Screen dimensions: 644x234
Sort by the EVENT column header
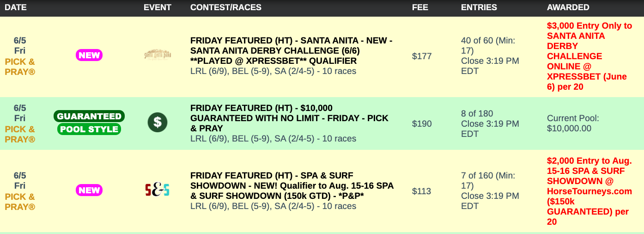pyautogui.click(x=158, y=7)
